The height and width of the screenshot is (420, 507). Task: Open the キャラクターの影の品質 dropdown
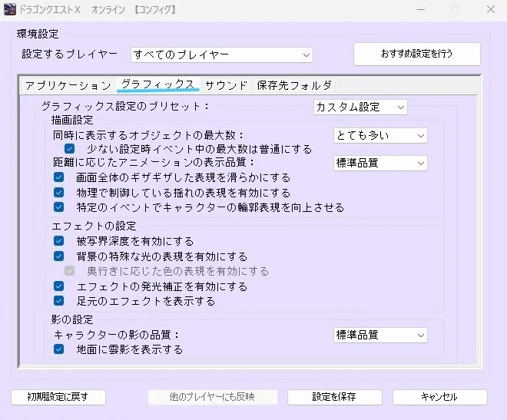(x=380, y=335)
